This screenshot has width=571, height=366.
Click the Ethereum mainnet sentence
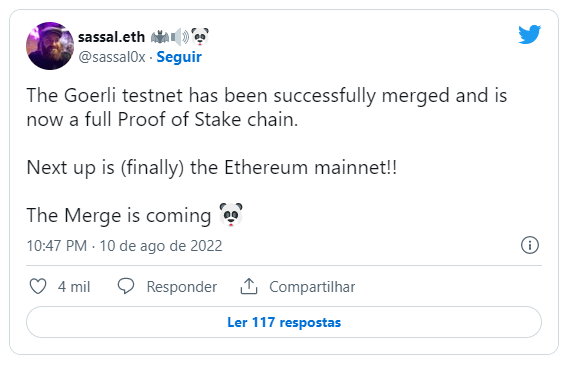(x=212, y=168)
